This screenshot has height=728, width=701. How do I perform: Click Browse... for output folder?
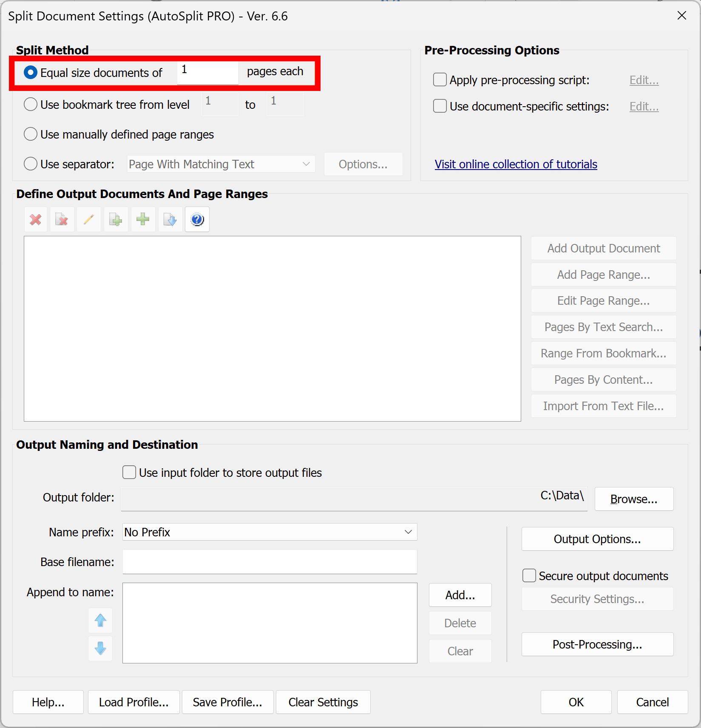tap(634, 499)
